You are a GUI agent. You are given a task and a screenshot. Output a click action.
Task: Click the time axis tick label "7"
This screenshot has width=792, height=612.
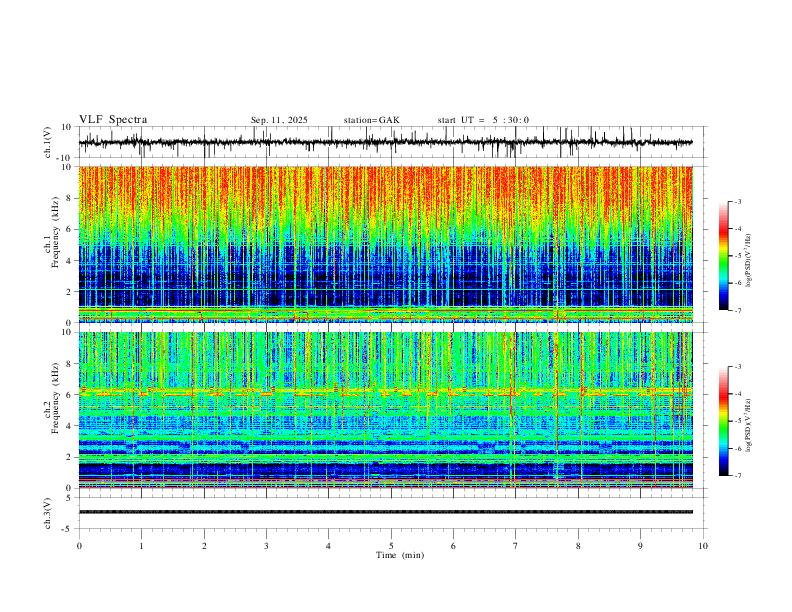516,546
